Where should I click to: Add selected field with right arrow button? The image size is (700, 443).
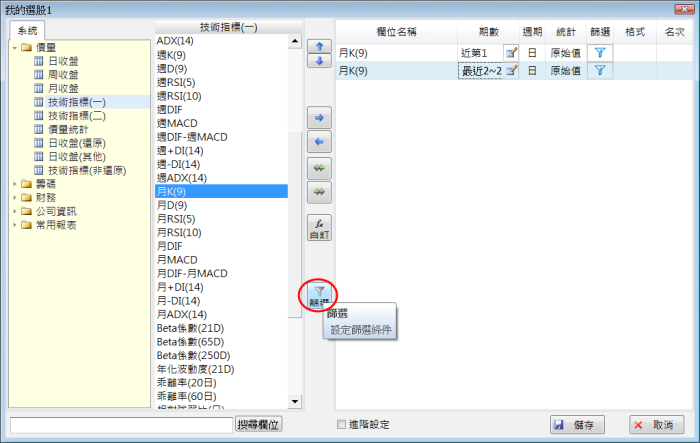319,118
